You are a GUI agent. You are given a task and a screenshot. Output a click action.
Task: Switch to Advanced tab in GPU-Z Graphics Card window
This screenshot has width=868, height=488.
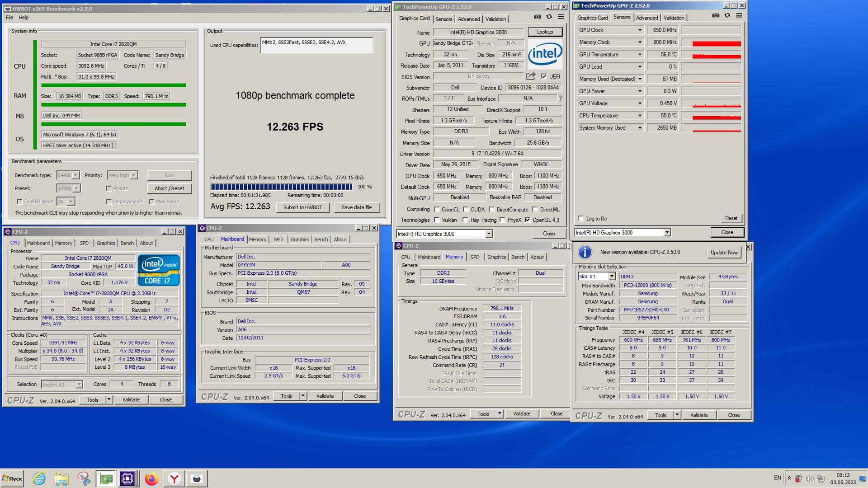pos(468,19)
